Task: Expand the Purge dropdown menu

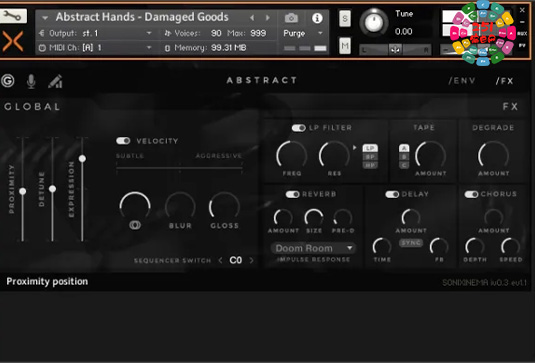Action: coord(303,33)
